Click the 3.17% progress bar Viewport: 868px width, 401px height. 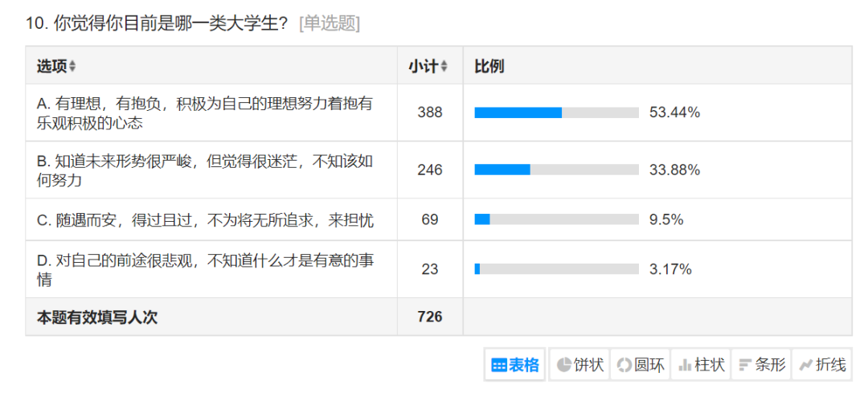click(x=556, y=269)
